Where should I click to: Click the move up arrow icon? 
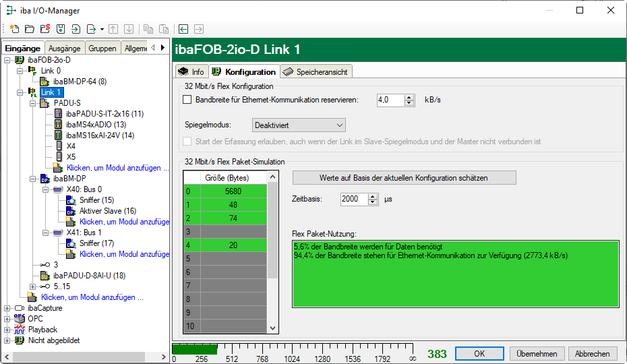(113, 29)
